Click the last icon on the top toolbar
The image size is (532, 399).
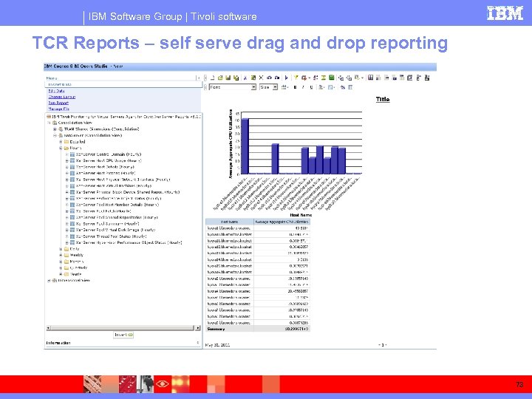pos(427,78)
